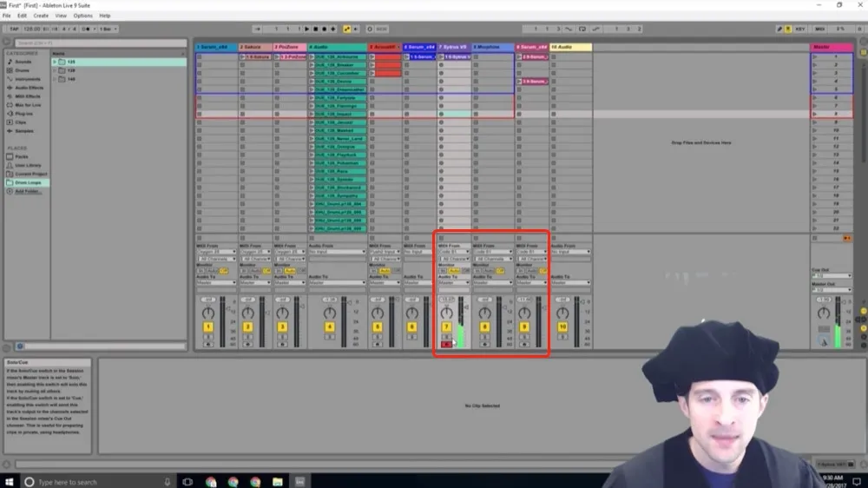Toggle the yellow Computer MIDI Keyboard icon
This screenshot has height=488, width=868.
pyautogui.click(x=788, y=29)
